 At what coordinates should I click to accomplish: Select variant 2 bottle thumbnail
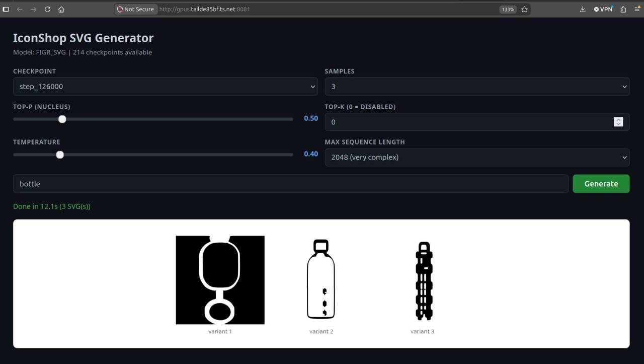click(x=321, y=279)
